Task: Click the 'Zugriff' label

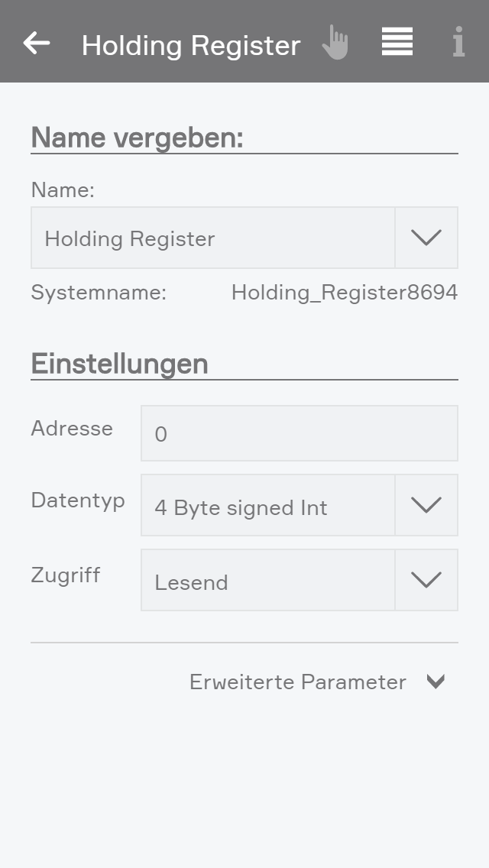Action: (66, 575)
